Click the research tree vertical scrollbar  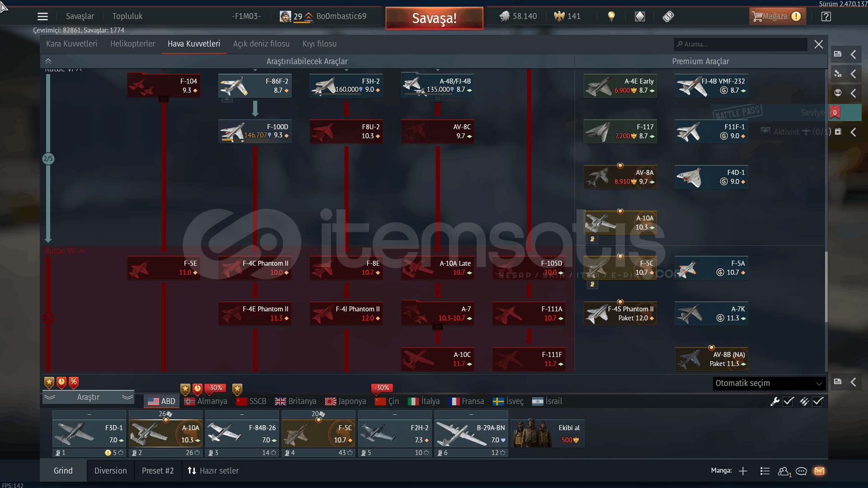pos(826,287)
